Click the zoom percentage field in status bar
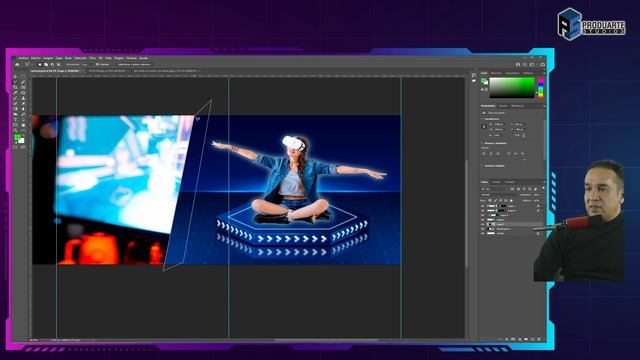This screenshot has height=360, width=640. point(34,340)
